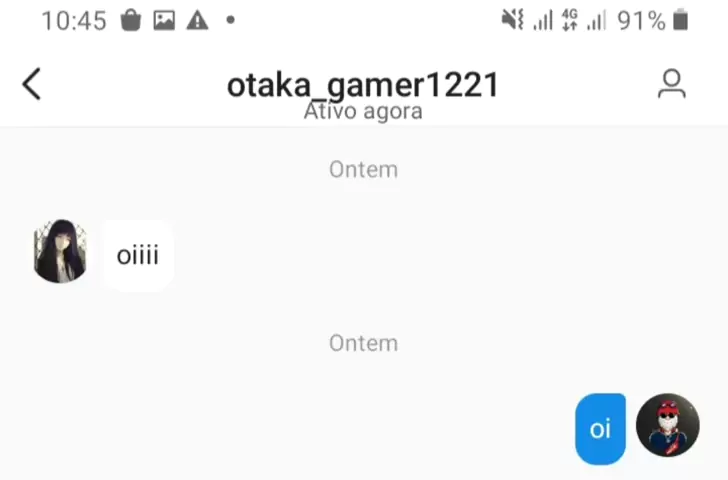Tap the 91% battery percentage
This screenshot has width=728, height=480.
click(x=641, y=21)
